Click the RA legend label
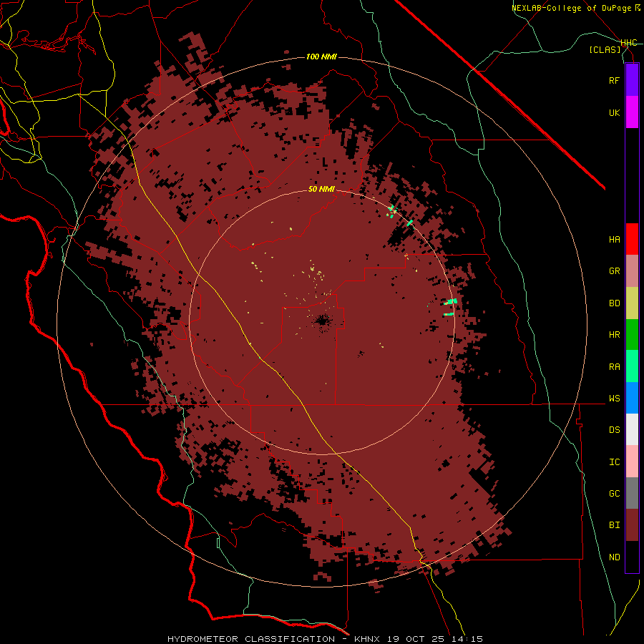This screenshot has width=644, height=644. pos(614,367)
